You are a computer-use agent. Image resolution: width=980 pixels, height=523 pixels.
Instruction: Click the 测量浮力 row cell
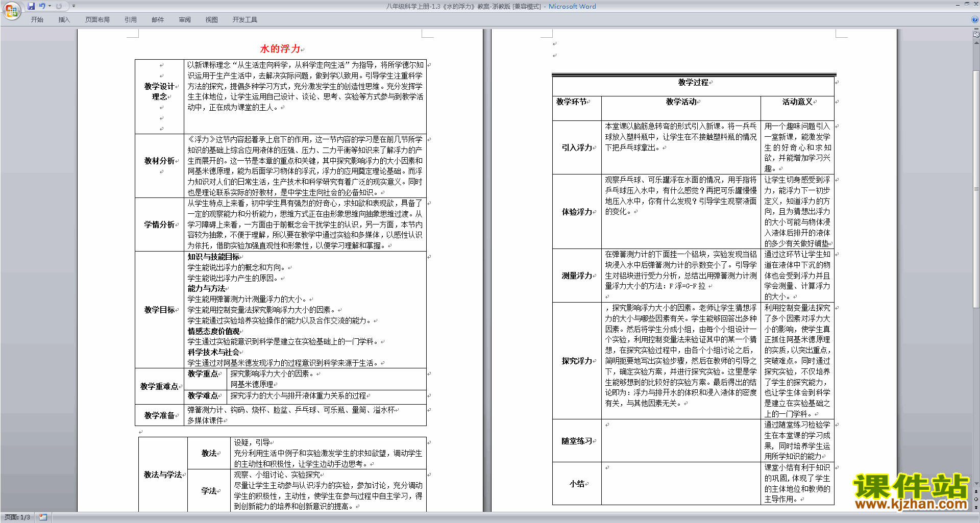point(577,276)
